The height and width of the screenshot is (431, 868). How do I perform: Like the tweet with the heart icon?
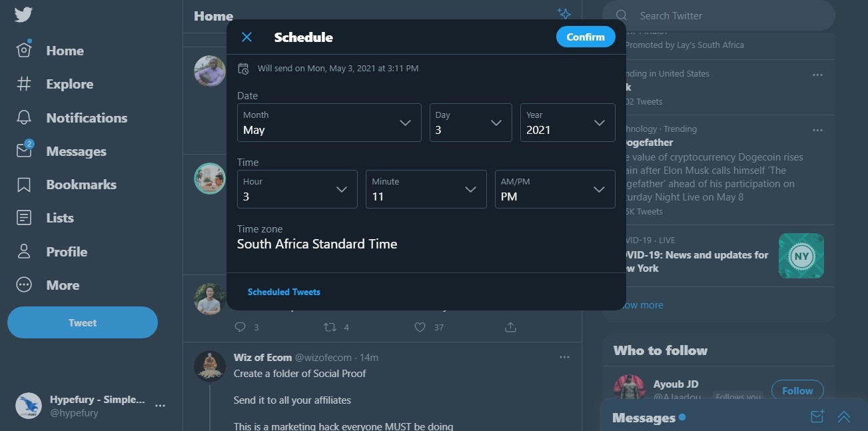coord(420,326)
